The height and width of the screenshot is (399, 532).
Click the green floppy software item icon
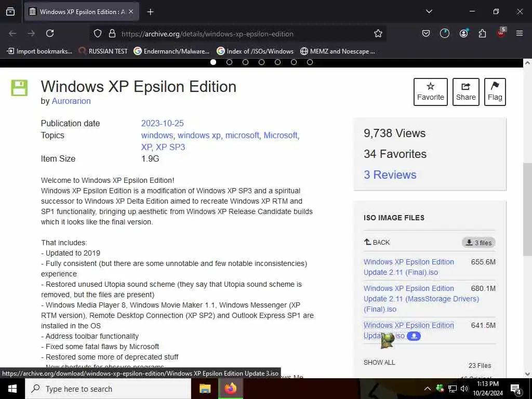[19, 88]
